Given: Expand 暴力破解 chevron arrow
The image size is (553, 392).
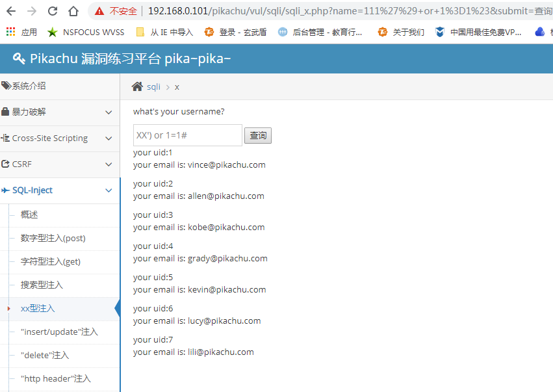Looking at the screenshot, I should click(x=109, y=112).
